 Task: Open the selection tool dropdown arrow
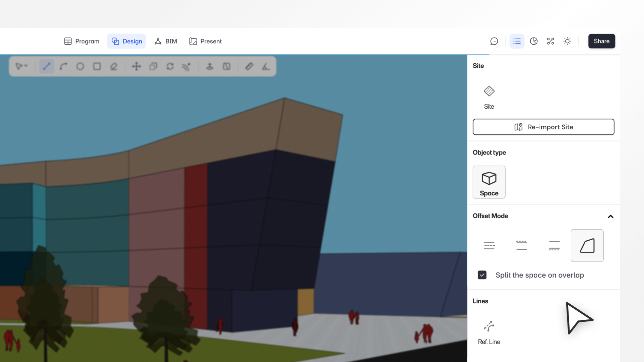coord(26,66)
